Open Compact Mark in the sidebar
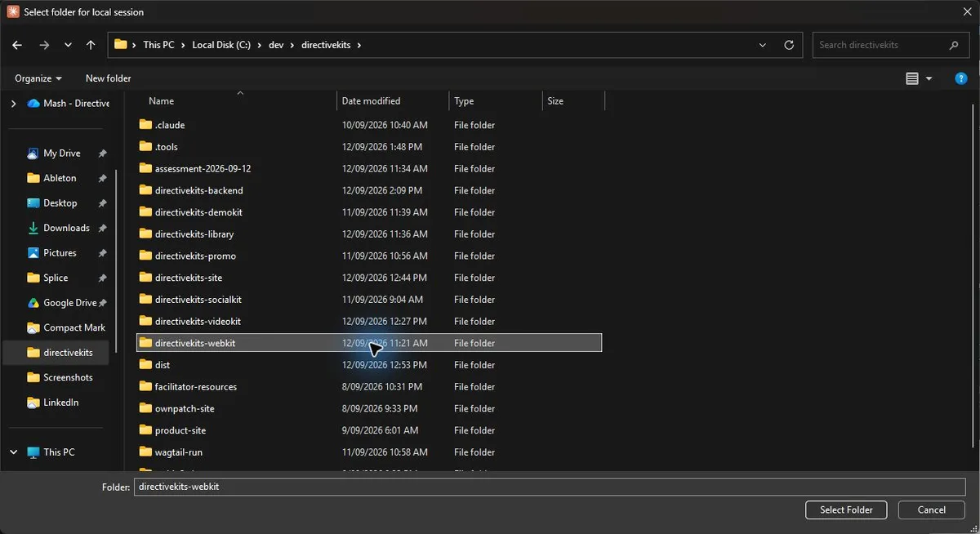The width and height of the screenshot is (980, 534). coord(73,327)
